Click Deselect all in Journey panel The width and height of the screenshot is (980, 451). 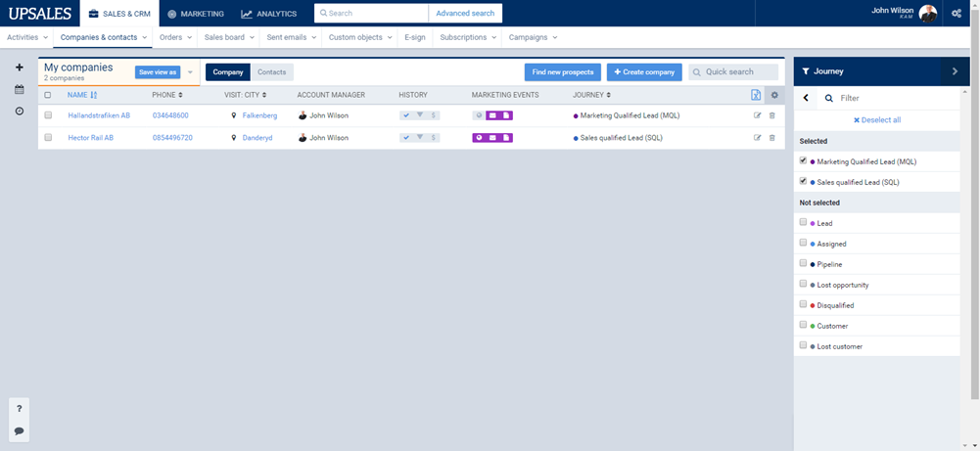tap(877, 120)
